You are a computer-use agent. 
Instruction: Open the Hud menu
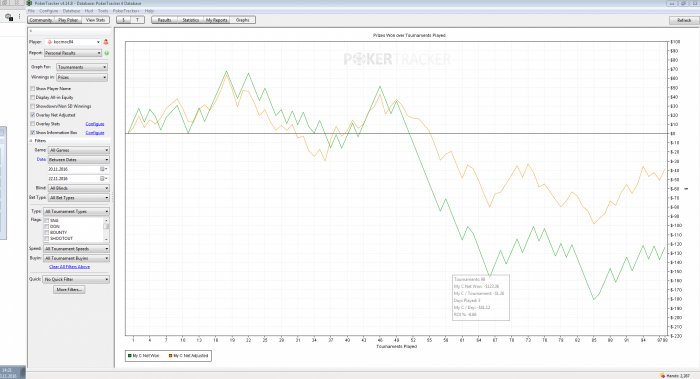tap(89, 11)
